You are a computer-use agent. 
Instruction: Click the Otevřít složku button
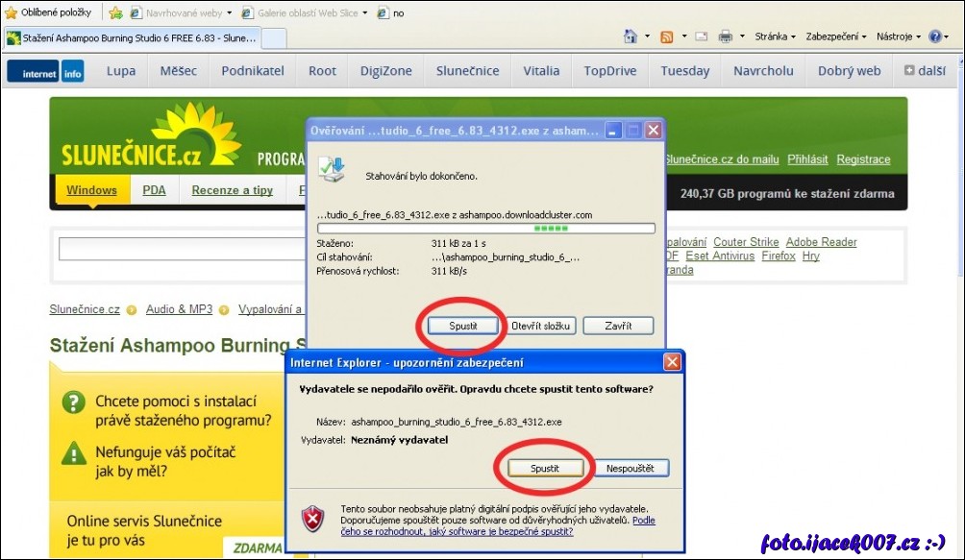point(540,326)
